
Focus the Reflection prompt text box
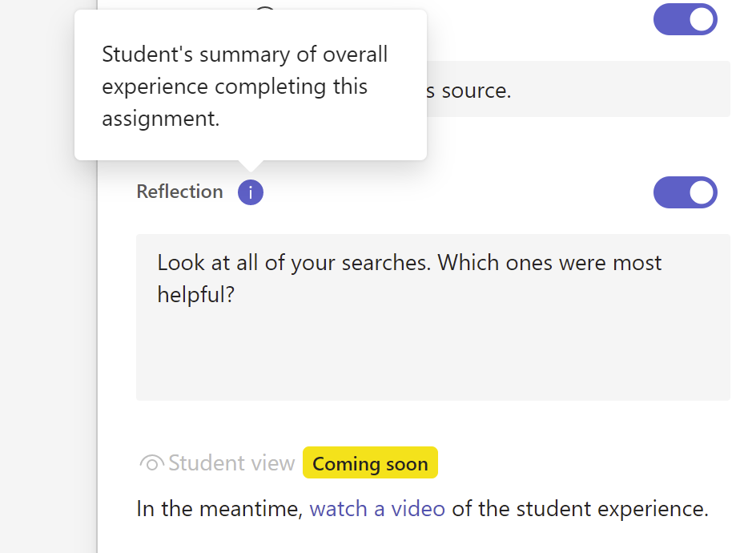[432, 317]
